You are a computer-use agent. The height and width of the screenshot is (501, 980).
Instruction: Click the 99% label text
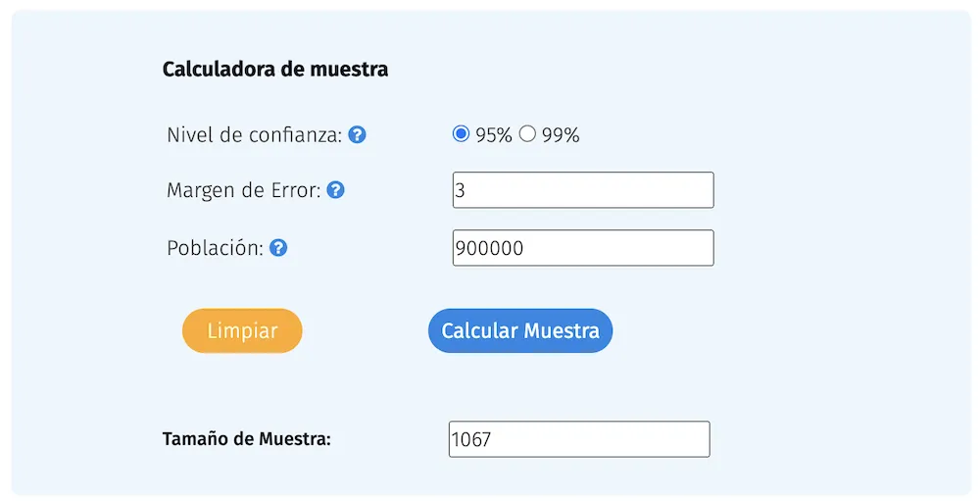click(561, 135)
